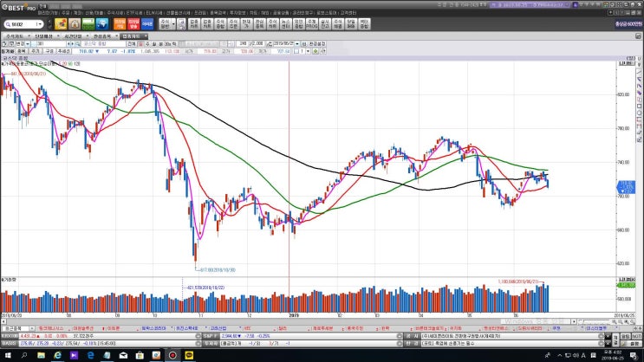
Task: Open the 고객센터 menu
Action: coord(348,13)
